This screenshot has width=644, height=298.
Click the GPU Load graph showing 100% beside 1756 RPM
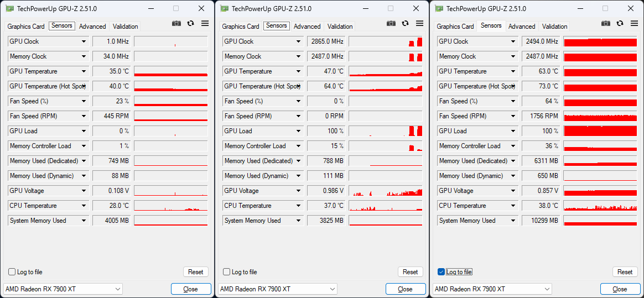tap(600, 131)
